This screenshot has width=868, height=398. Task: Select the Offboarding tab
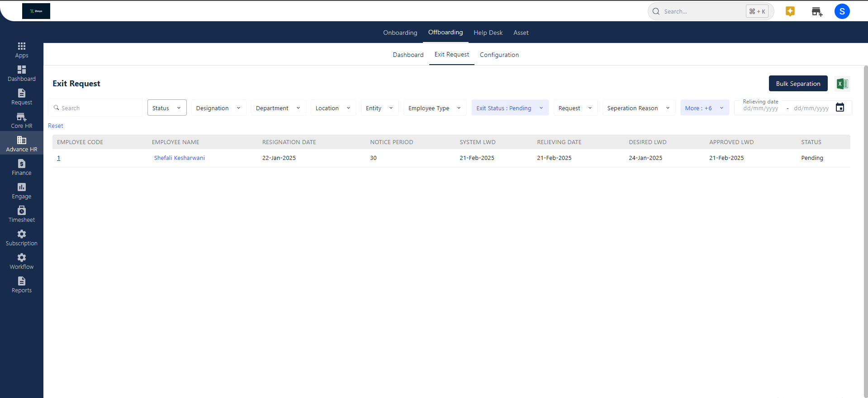[x=446, y=32]
